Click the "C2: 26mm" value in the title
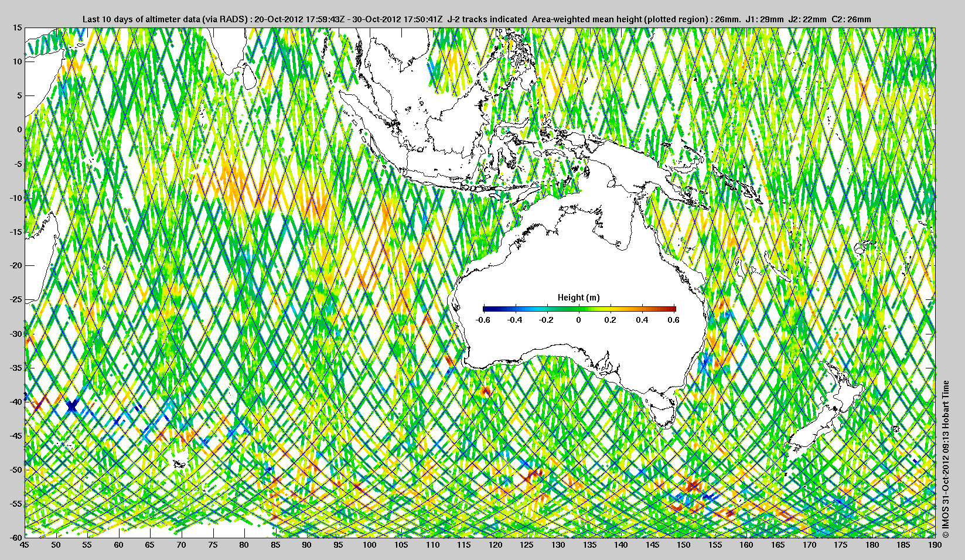 point(851,19)
